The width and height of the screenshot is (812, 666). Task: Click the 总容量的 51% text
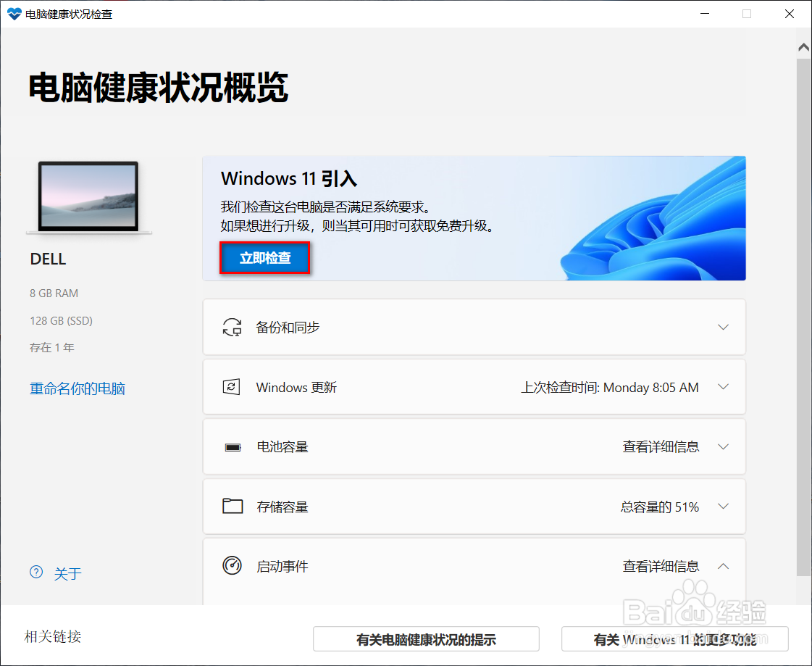(661, 507)
